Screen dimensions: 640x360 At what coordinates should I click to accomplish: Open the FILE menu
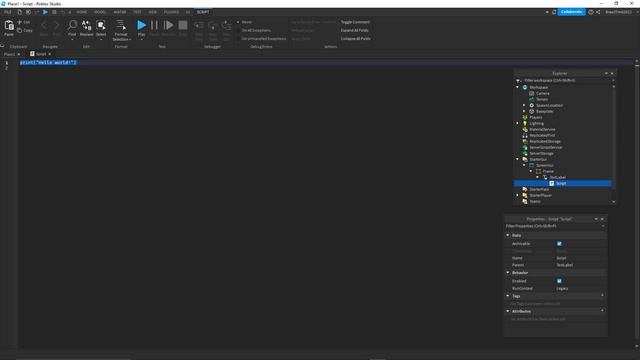pos(7,12)
